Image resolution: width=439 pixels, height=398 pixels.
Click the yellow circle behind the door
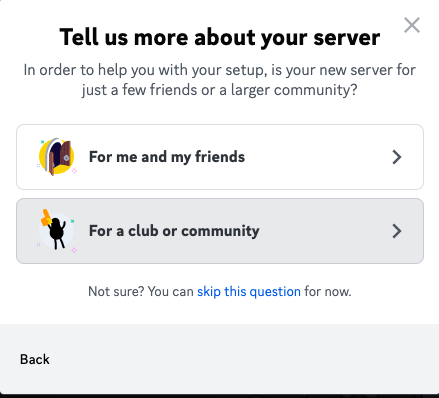pos(43,157)
